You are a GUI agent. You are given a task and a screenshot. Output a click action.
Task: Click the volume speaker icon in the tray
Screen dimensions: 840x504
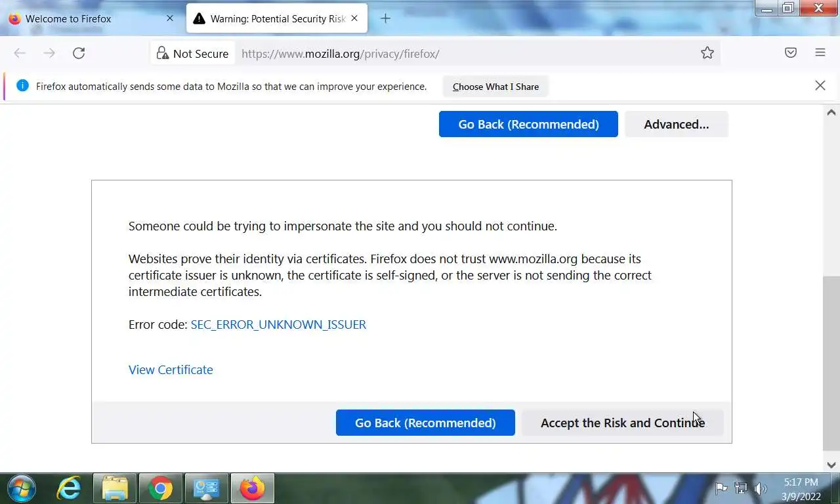click(x=761, y=488)
